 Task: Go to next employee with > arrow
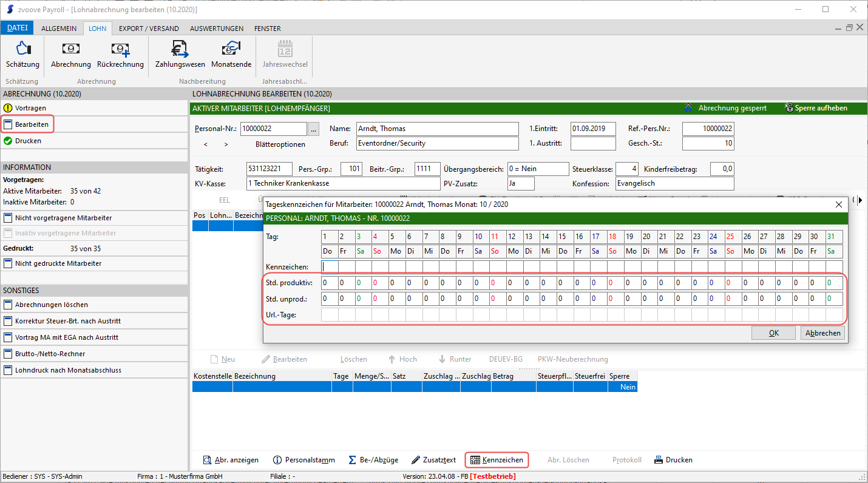[x=226, y=144]
